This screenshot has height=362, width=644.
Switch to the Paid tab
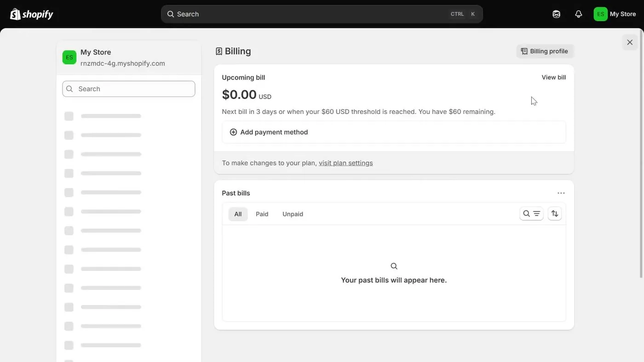tap(262, 214)
